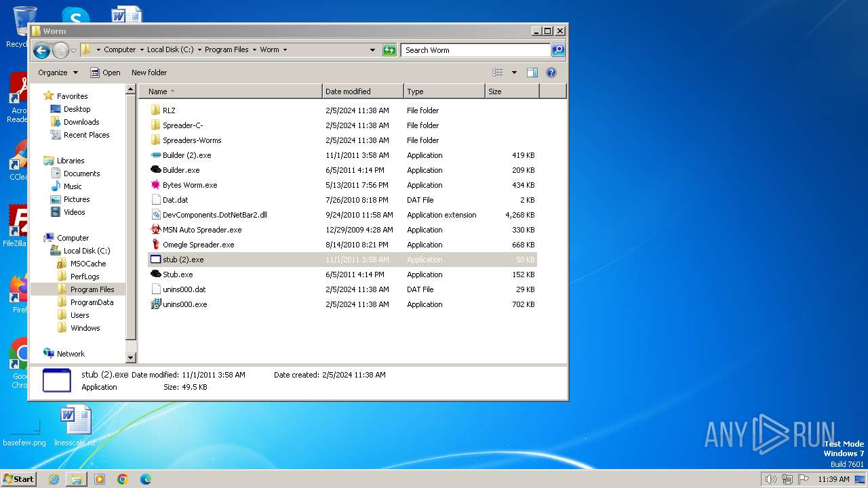
Task: Select Desktop under Favorites
Action: [x=77, y=109]
